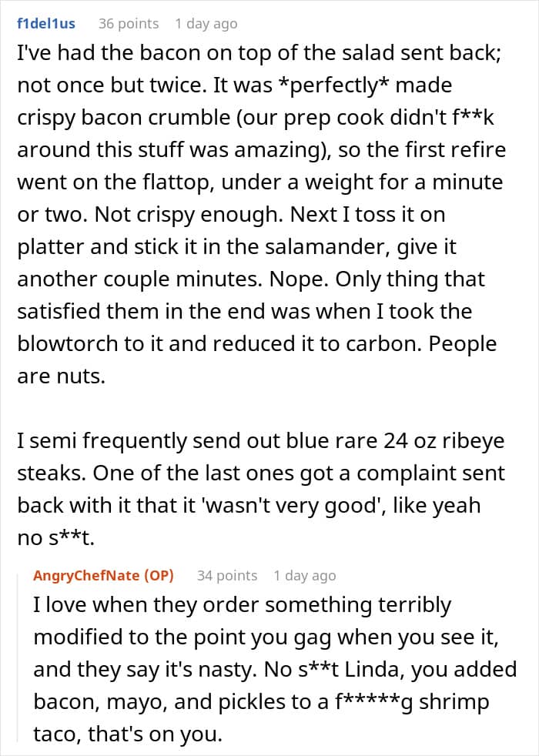
Task: Click the "34 points" score label
Action: point(227,575)
